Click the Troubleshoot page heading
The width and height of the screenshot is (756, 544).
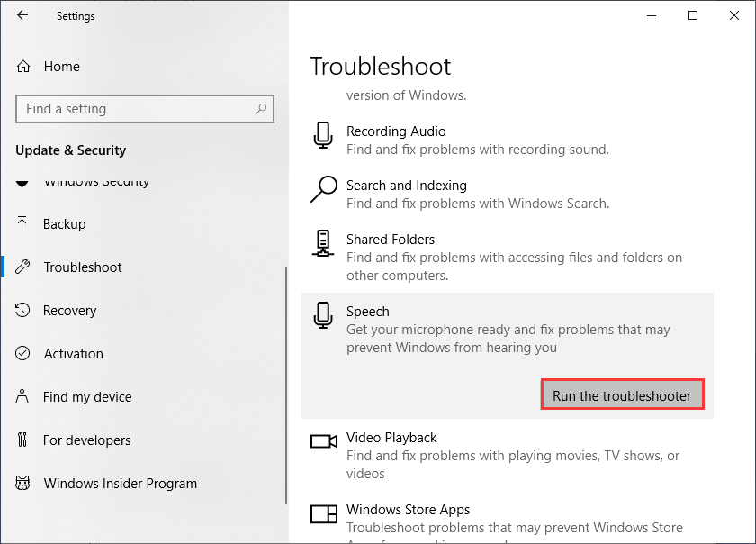pos(381,66)
